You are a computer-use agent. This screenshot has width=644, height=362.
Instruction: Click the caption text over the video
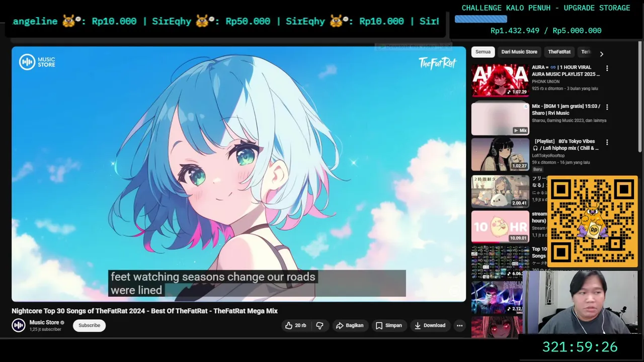pyautogui.click(x=213, y=283)
